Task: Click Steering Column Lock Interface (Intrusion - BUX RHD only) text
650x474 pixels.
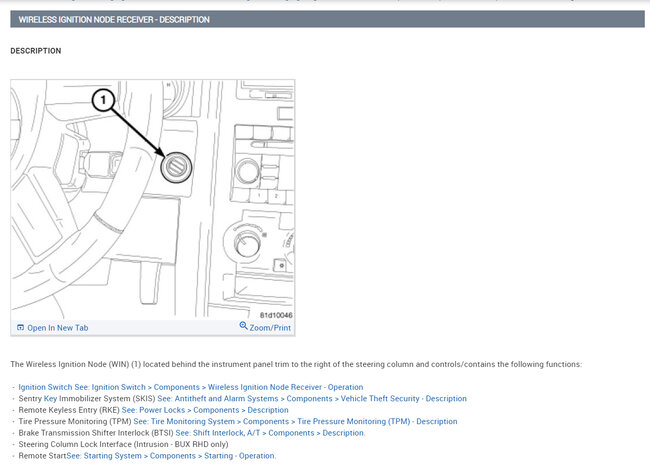Action: point(123,444)
